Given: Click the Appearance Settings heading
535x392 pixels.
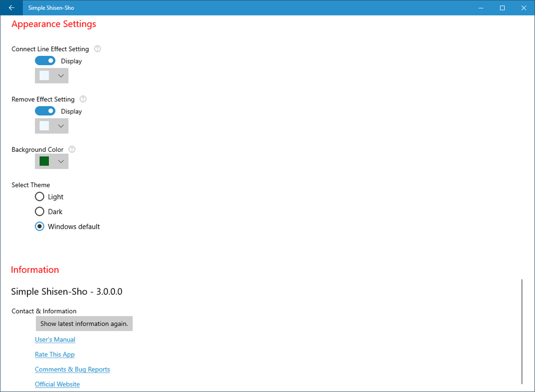Looking at the screenshot, I should pos(54,24).
